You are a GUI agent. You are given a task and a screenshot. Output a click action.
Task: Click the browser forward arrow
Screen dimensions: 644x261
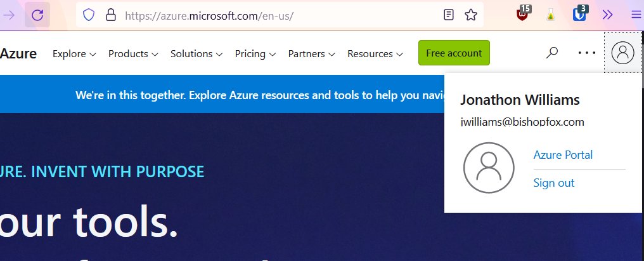(9, 15)
